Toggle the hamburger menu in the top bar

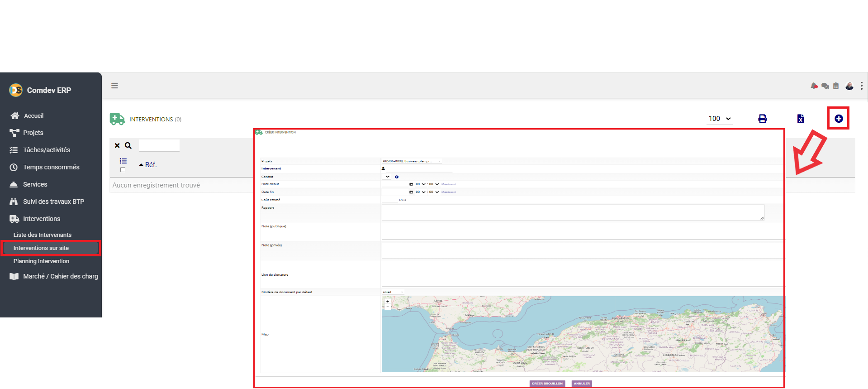(114, 86)
